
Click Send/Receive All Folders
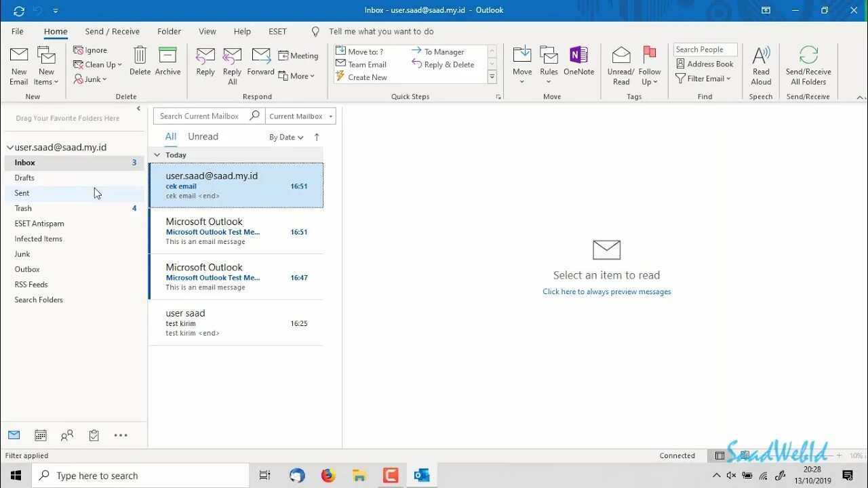(808, 66)
